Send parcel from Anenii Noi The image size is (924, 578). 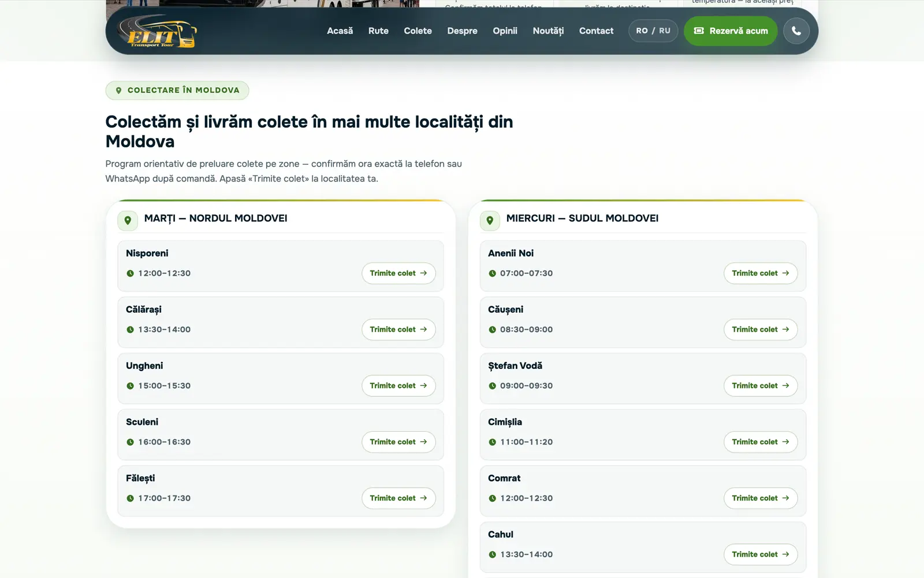[x=761, y=273]
